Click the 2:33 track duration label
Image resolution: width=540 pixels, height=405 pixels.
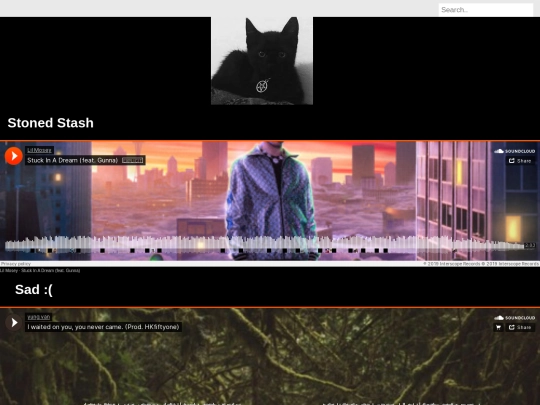point(530,245)
